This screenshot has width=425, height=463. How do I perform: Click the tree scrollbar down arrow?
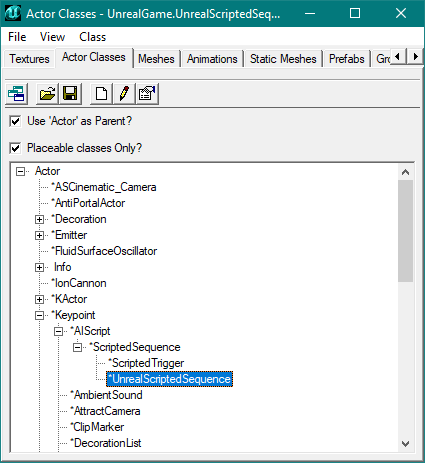click(405, 444)
